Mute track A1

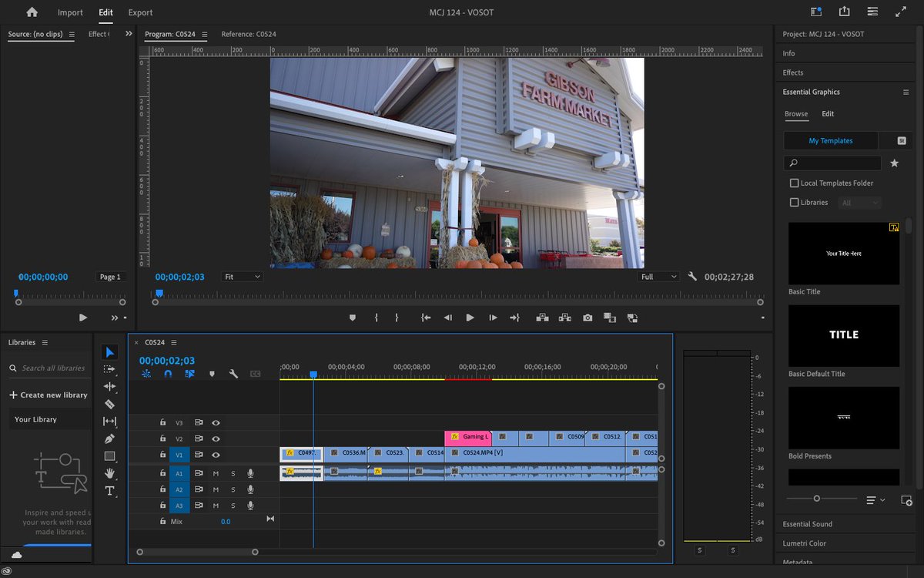pyautogui.click(x=216, y=473)
